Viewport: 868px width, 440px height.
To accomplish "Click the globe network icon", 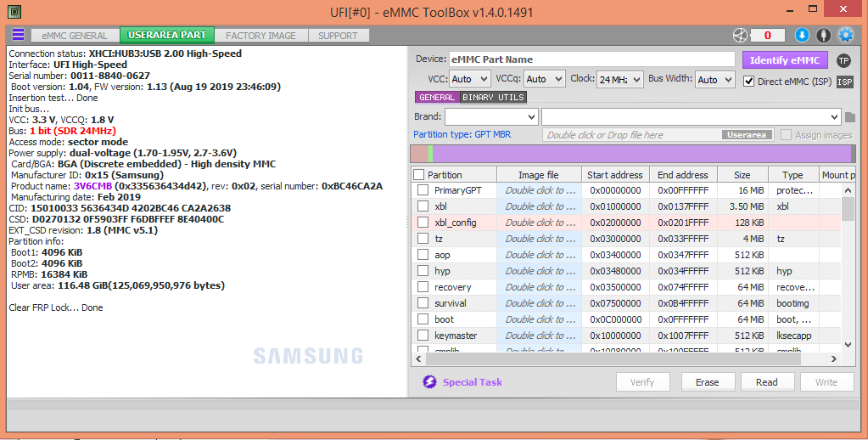I will point(740,36).
